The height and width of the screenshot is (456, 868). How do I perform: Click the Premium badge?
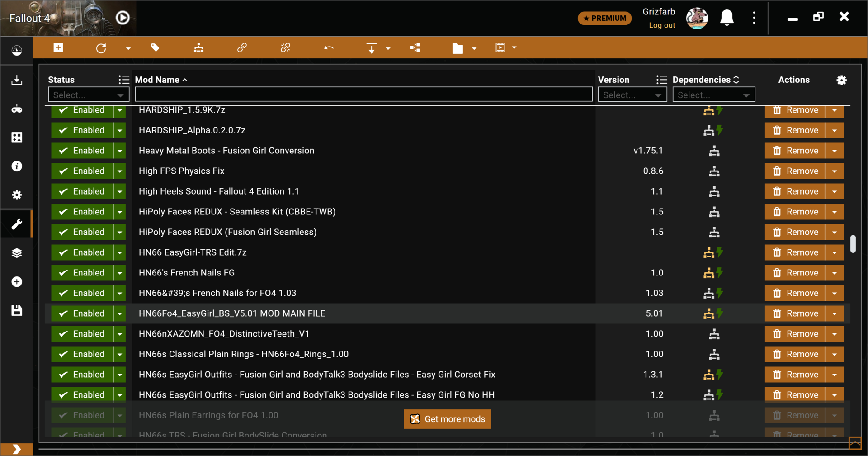[x=604, y=18]
